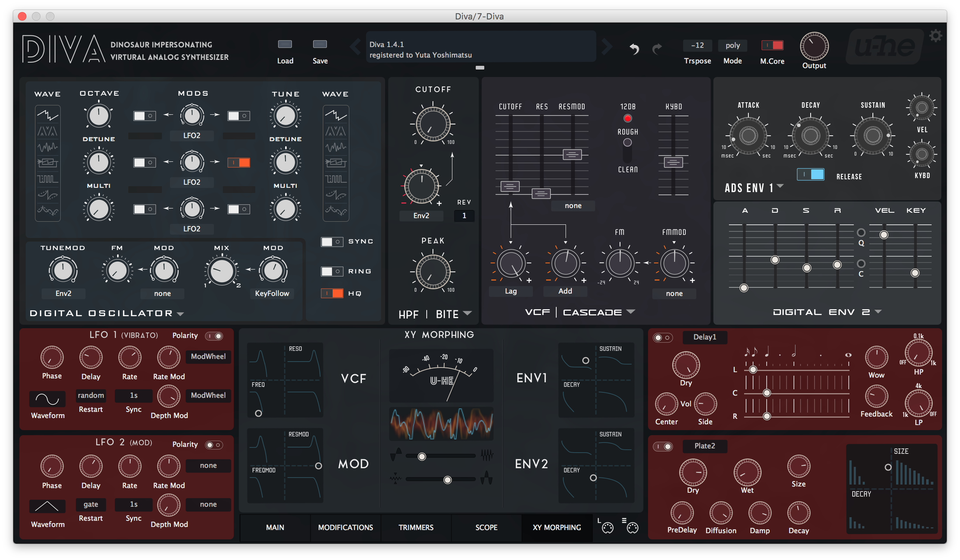Toggle LFO 2 Polarity switch
Viewport: 960px width, 560px height.
pyautogui.click(x=214, y=445)
